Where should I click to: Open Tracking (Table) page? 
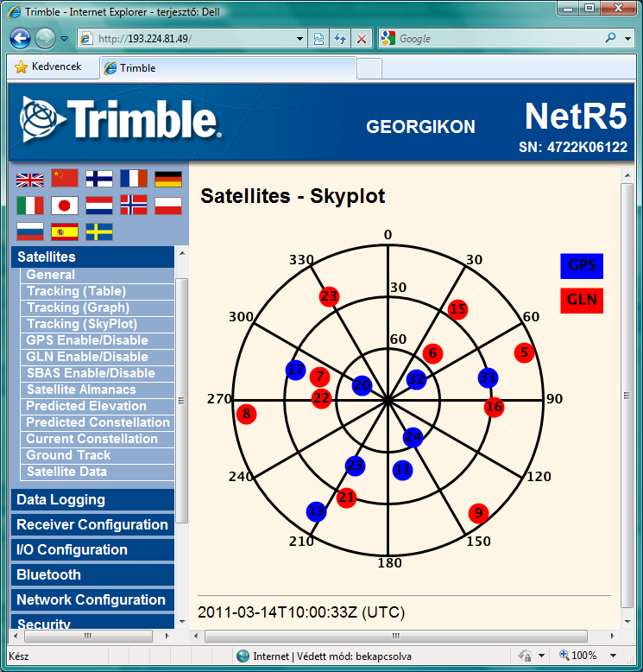(x=98, y=291)
